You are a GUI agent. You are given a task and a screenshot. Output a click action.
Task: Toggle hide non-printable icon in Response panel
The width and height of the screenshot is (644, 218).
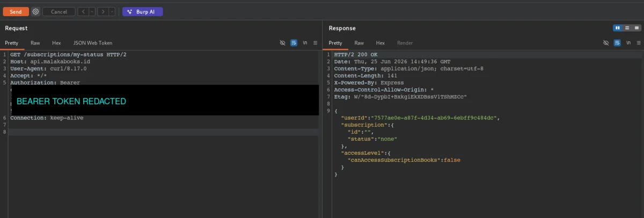(x=606, y=43)
